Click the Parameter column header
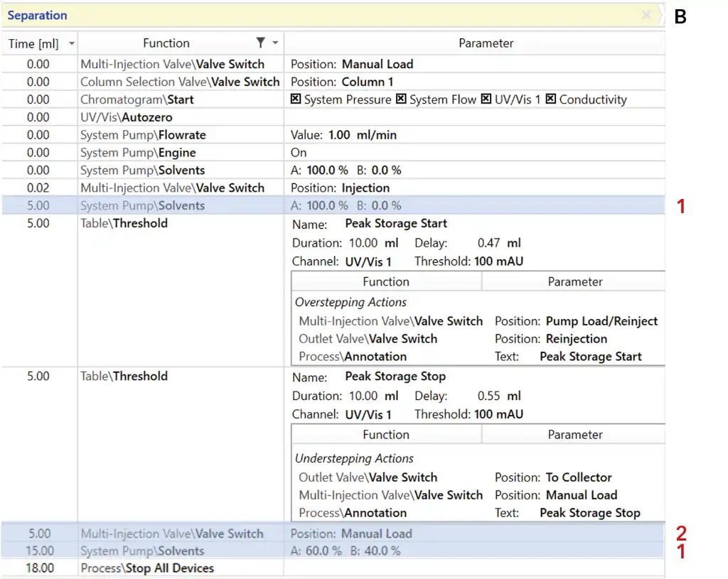The width and height of the screenshot is (728, 579). pos(486,43)
